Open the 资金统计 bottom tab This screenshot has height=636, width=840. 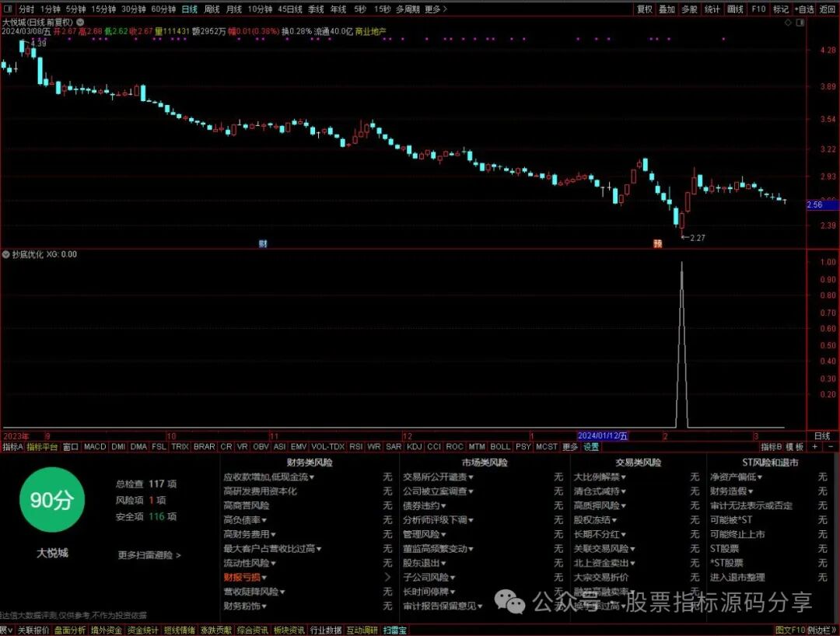click(142, 631)
